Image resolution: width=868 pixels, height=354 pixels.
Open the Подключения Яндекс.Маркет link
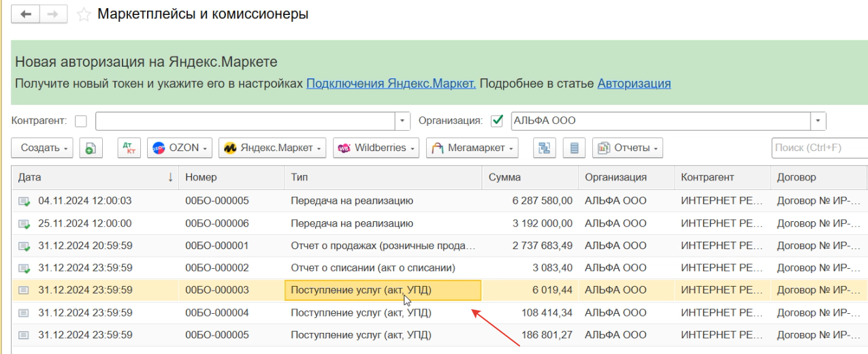pyautogui.click(x=391, y=84)
